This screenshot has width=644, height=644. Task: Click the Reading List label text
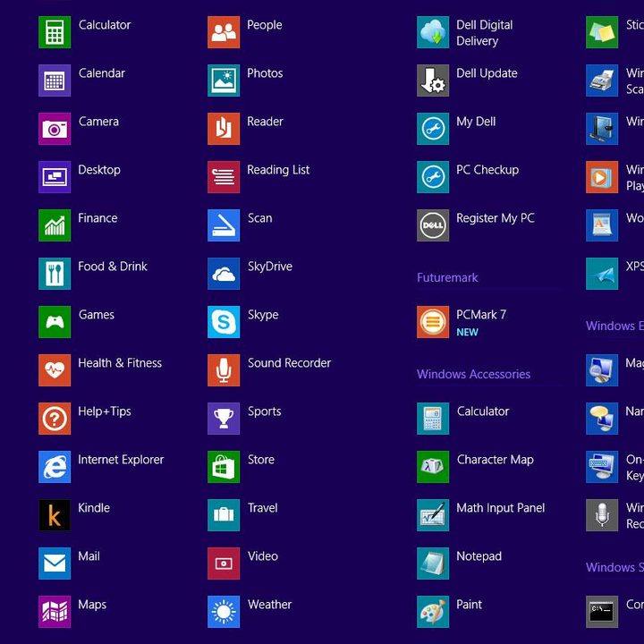pyautogui.click(x=278, y=170)
